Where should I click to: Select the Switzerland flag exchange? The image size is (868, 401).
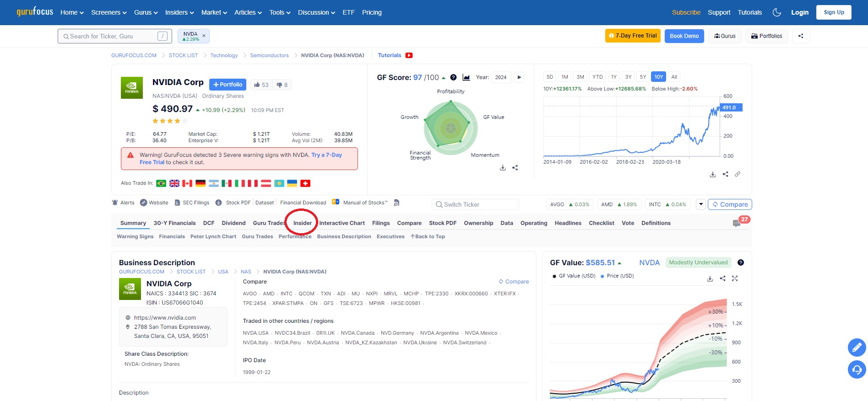[x=305, y=183]
